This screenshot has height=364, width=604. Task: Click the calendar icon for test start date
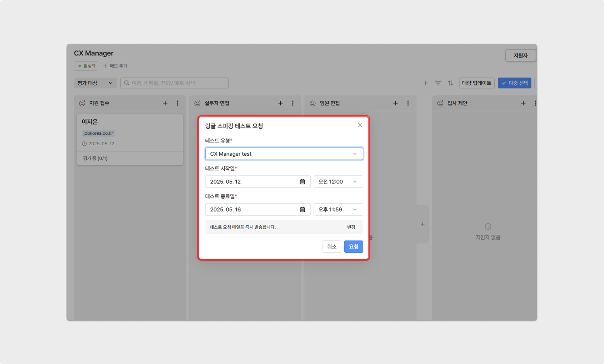coord(302,182)
